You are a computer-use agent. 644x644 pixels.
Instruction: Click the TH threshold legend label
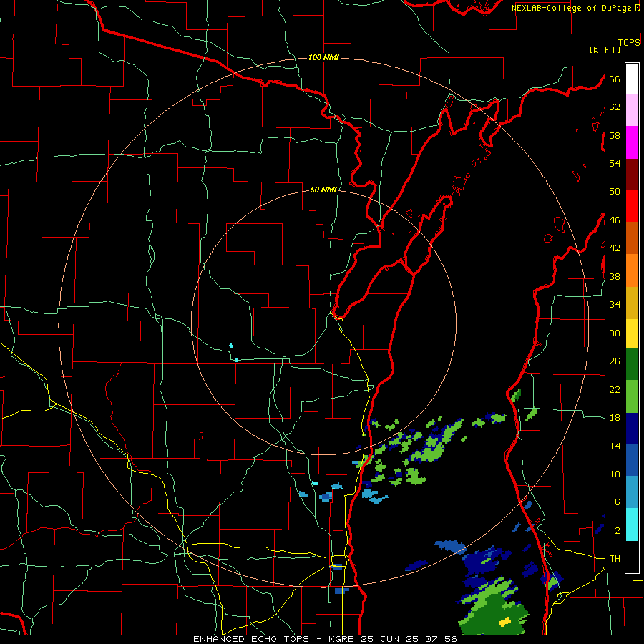click(x=615, y=559)
